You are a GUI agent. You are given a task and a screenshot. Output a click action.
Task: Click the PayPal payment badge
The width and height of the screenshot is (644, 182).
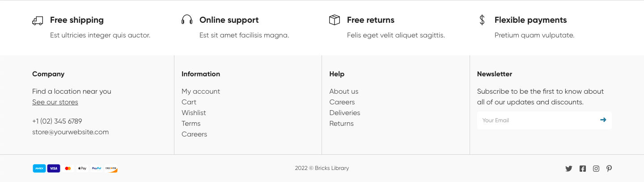97,169
